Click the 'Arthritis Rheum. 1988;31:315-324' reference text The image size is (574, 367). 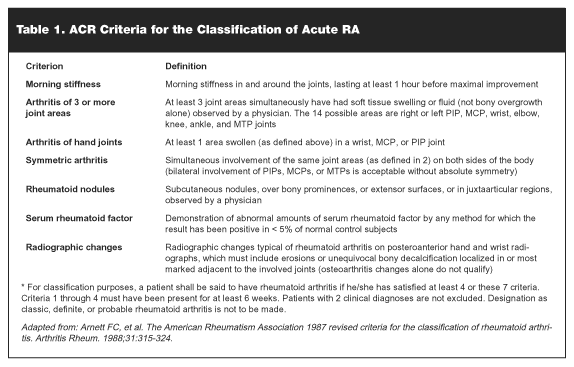coord(104,338)
